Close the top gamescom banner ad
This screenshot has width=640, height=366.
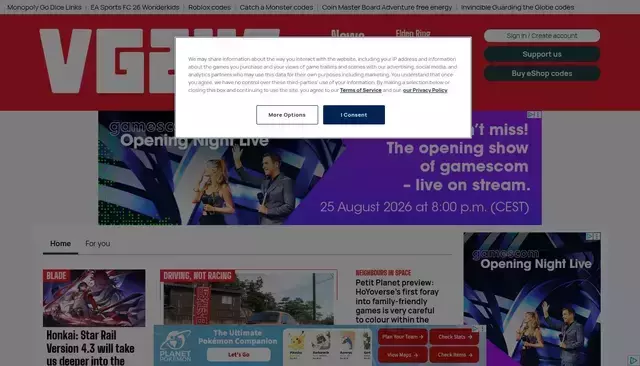[x=538, y=115]
